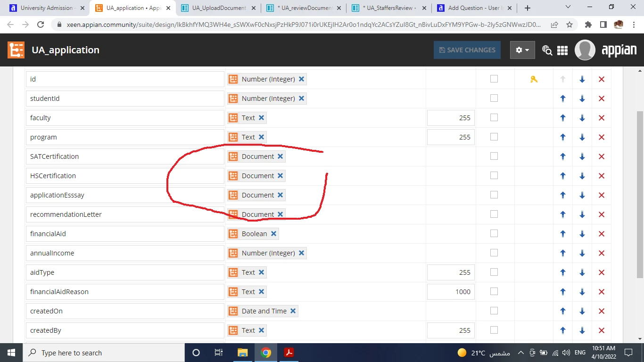Move createdBy field down

click(x=582, y=330)
